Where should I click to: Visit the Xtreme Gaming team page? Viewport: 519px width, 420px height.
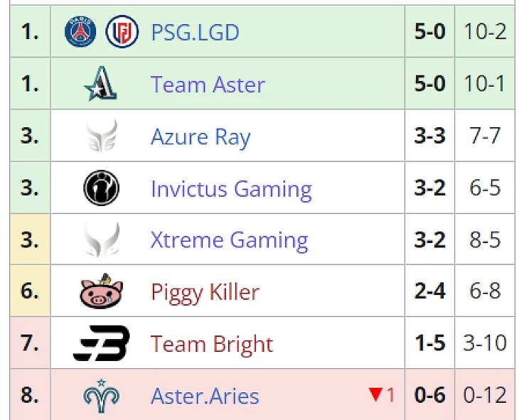click(229, 240)
